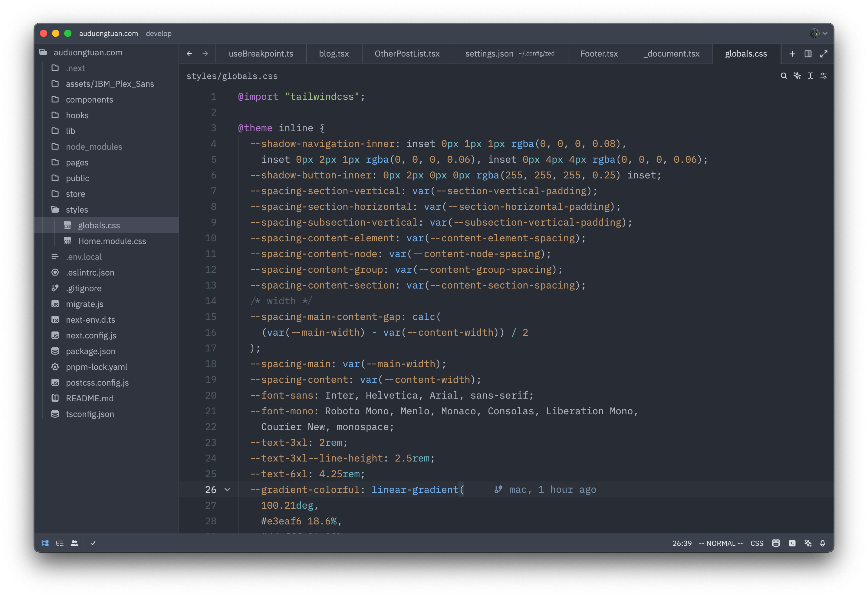This screenshot has width=868, height=597.
Task: Open the auduongtuan.com project switcher in title bar
Action: click(109, 33)
